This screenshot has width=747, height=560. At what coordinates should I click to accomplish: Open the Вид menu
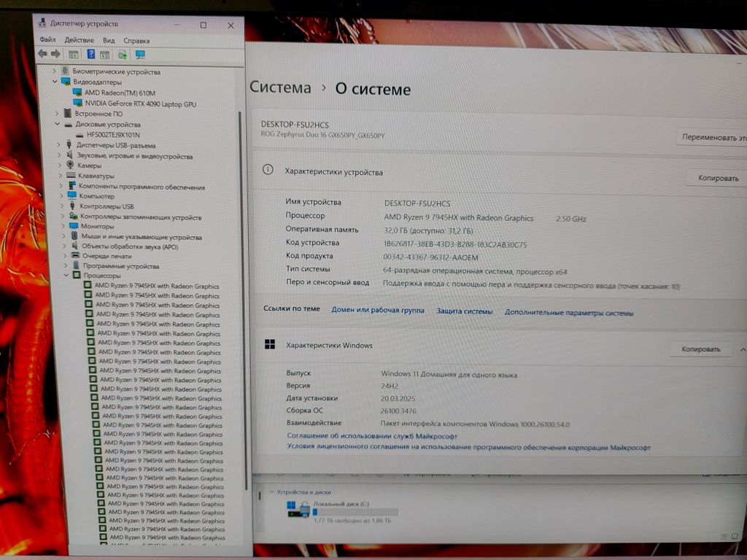[x=109, y=41]
